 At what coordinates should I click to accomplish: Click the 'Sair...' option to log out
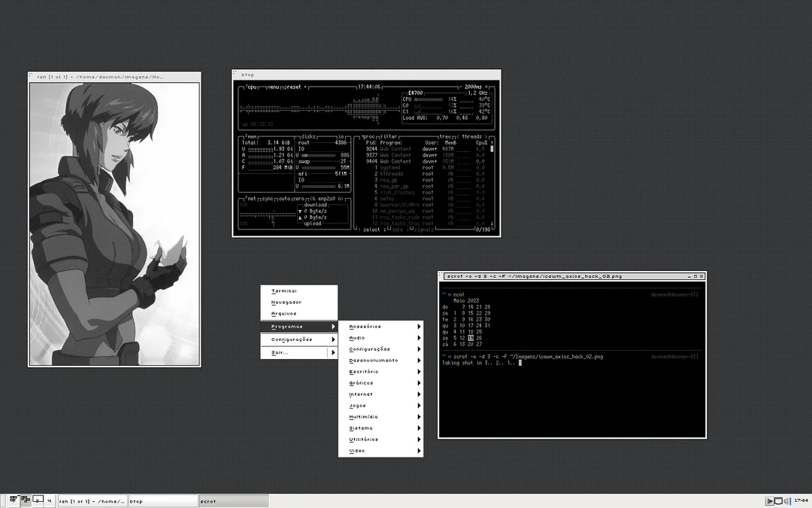(278, 352)
